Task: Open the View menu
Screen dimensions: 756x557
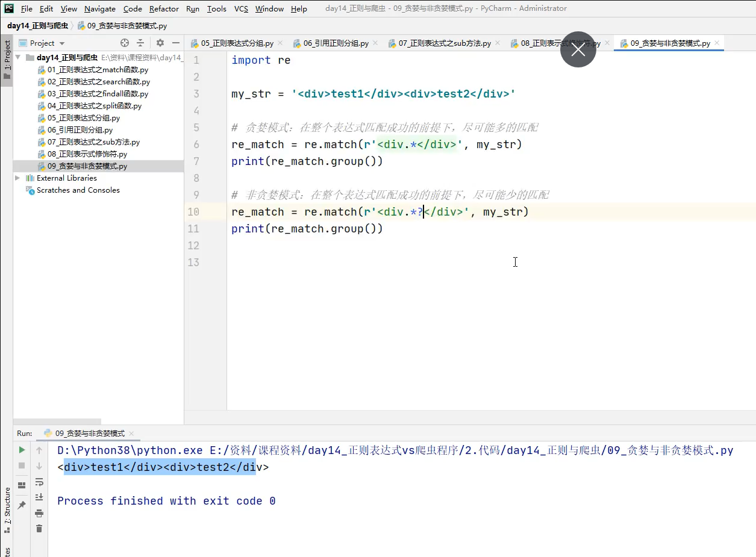Action: (x=69, y=8)
